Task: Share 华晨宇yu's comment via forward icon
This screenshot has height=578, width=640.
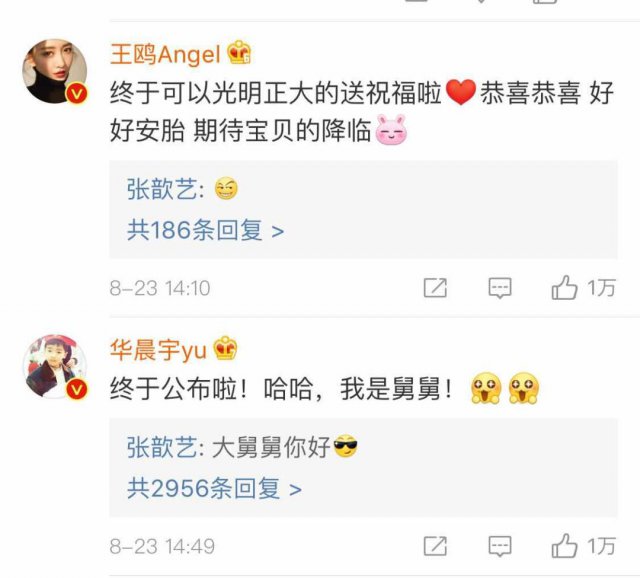Action: click(435, 546)
